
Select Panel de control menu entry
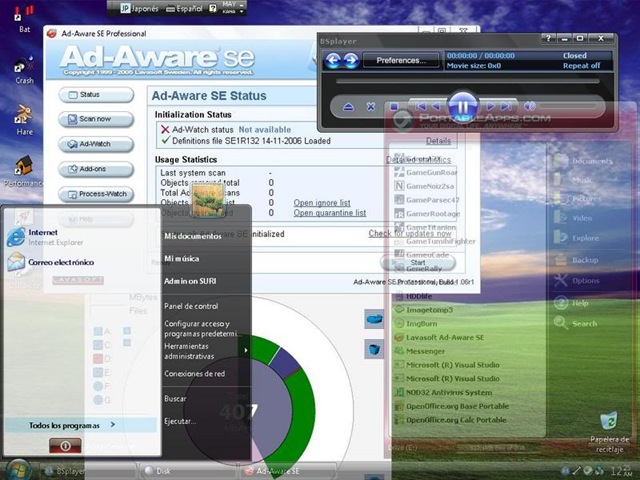pyautogui.click(x=191, y=306)
